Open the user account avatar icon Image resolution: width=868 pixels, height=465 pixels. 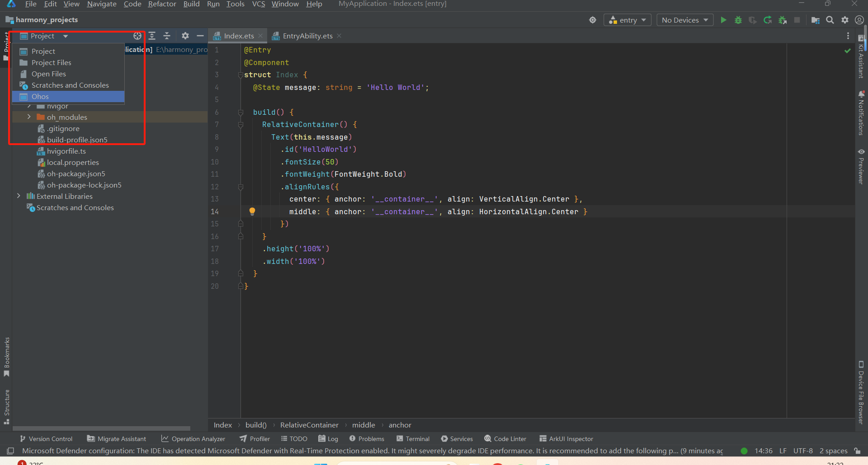pyautogui.click(x=859, y=20)
